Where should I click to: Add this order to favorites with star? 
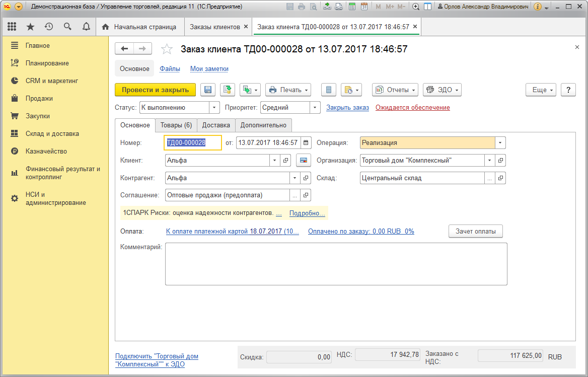[x=167, y=49]
